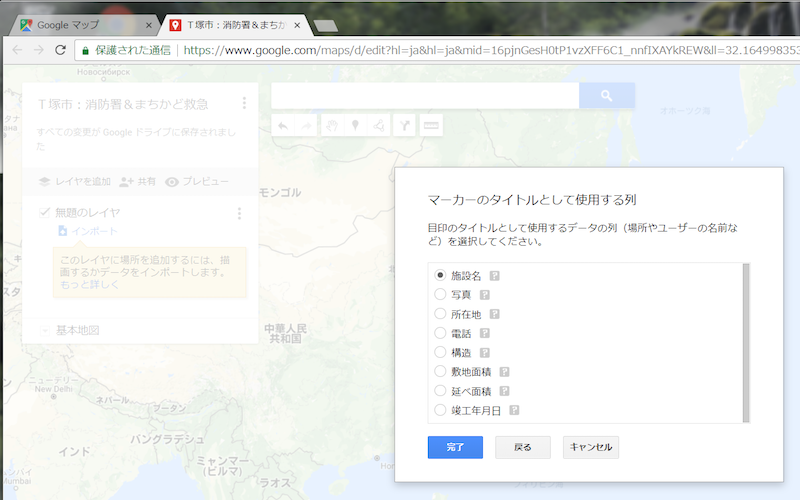Click the address bar URL
800x500 pixels.
tap(491, 50)
